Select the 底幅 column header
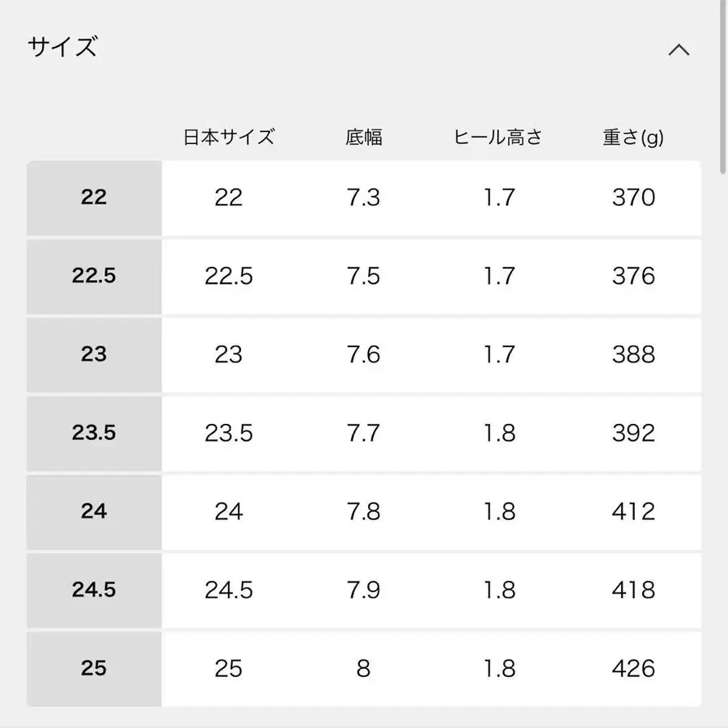728x728 pixels. tap(364, 137)
